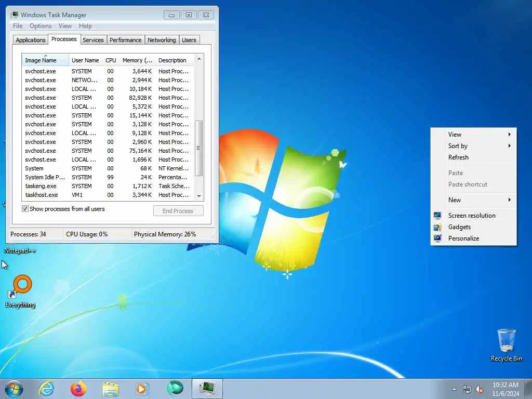Screen dimensions: 532x399
Task: Click the Personalize menu icon
Action: pos(437,238)
